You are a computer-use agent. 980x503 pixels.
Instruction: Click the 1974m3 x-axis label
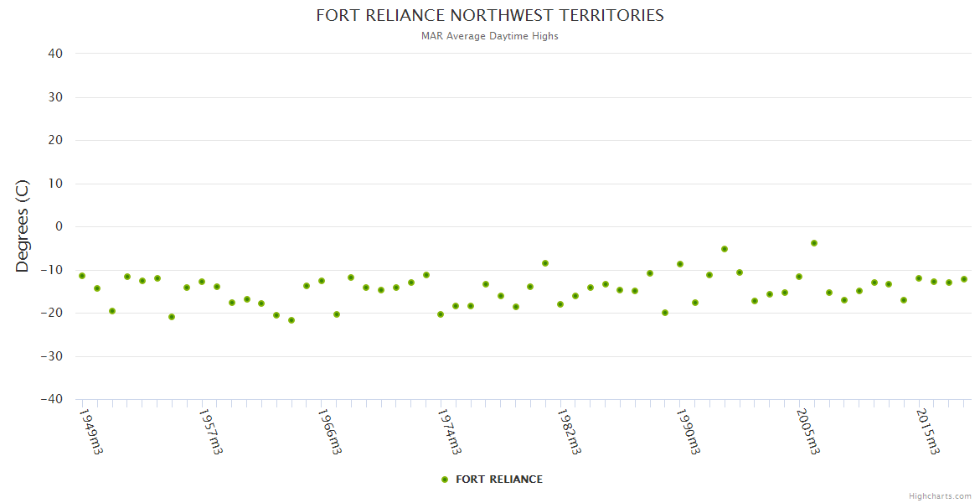tap(449, 431)
